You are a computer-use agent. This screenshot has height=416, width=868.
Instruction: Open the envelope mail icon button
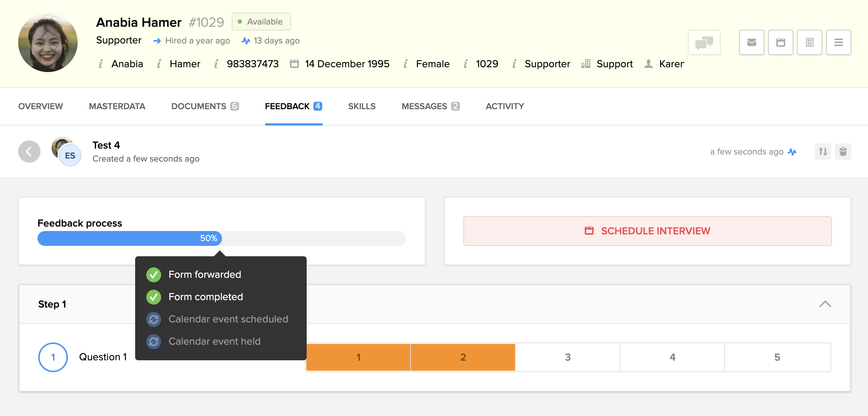751,43
